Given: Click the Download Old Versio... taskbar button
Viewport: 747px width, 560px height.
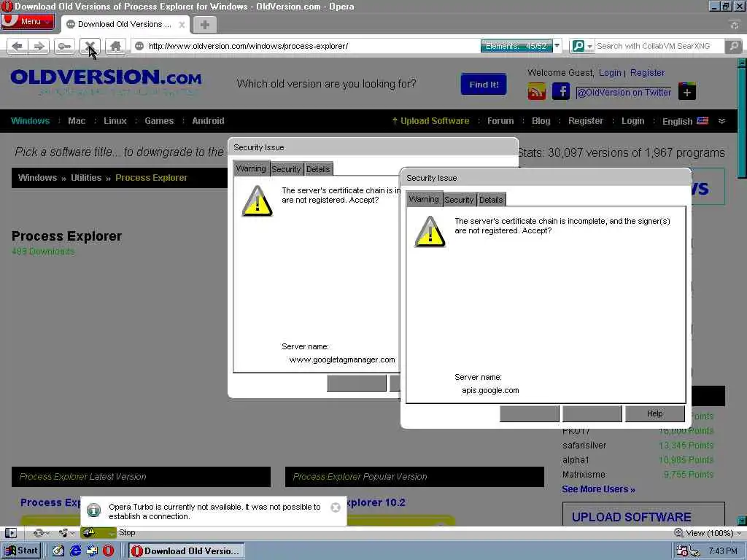Looking at the screenshot, I should point(186,551).
